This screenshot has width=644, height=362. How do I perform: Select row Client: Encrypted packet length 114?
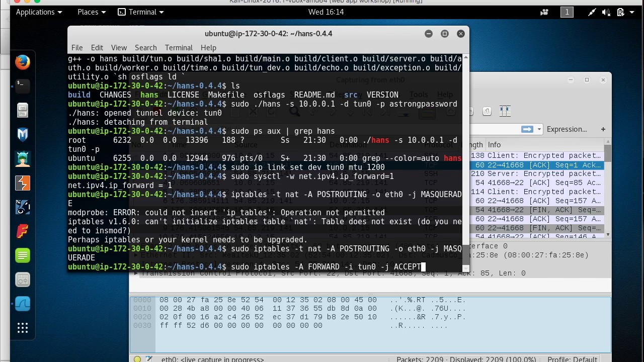[x=538, y=192]
